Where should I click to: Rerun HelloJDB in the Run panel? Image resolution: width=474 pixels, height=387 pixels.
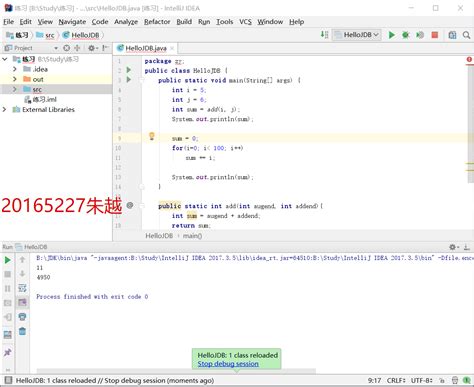pos(7,260)
